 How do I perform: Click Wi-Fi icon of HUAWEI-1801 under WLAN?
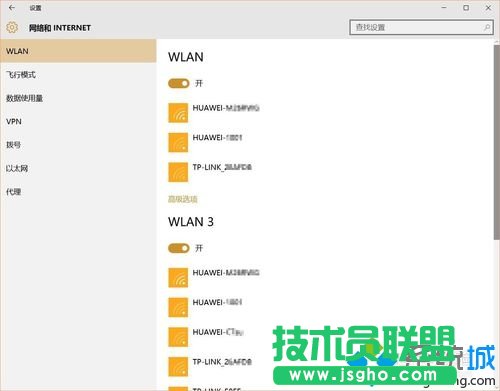coord(178,143)
